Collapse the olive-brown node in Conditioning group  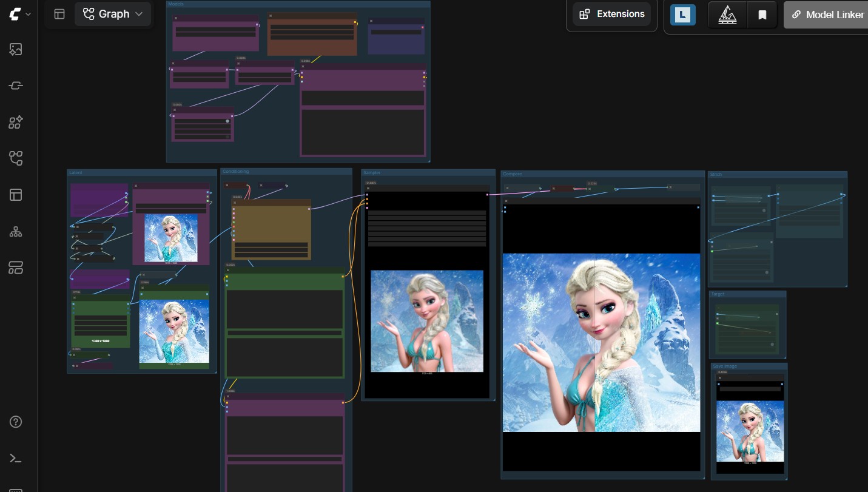[236, 202]
